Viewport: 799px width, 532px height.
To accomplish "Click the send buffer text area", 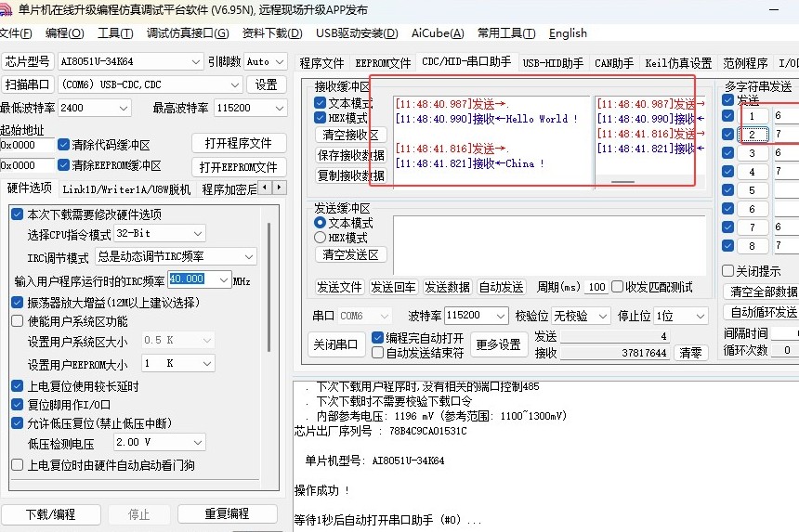I will coord(549,245).
